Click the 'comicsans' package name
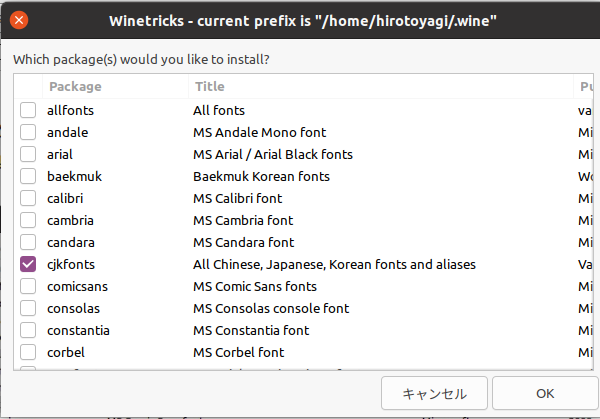 tap(78, 287)
